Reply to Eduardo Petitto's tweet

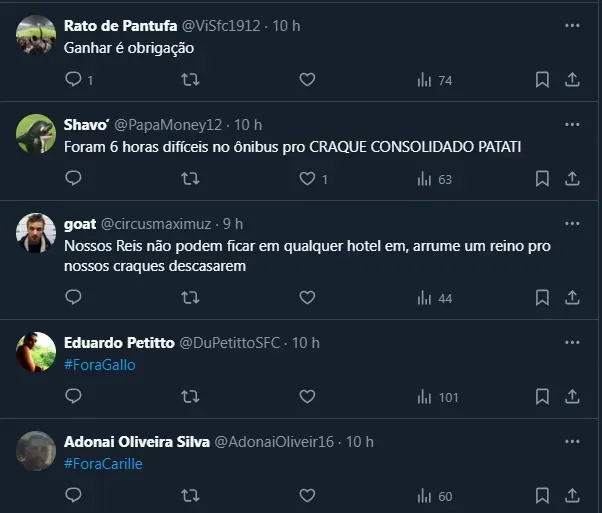coord(73,397)
